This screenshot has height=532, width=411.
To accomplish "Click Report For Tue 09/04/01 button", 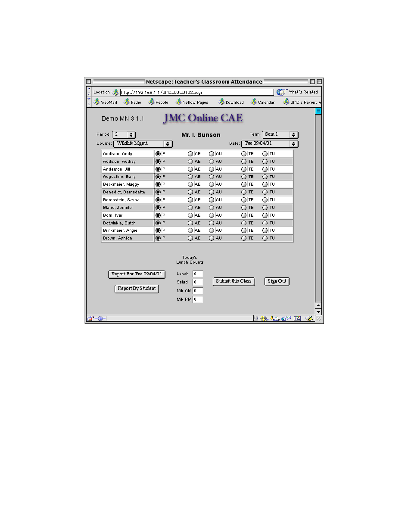I will point(137,274).
